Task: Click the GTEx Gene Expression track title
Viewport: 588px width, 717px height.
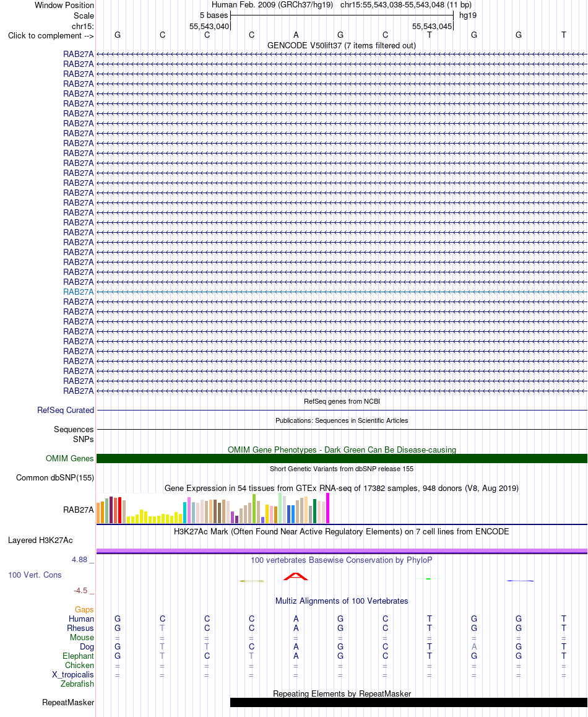Action: (x=342, y=488)
